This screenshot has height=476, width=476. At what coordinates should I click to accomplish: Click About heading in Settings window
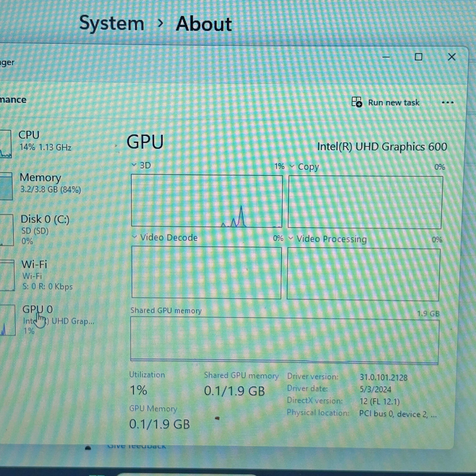204,24
